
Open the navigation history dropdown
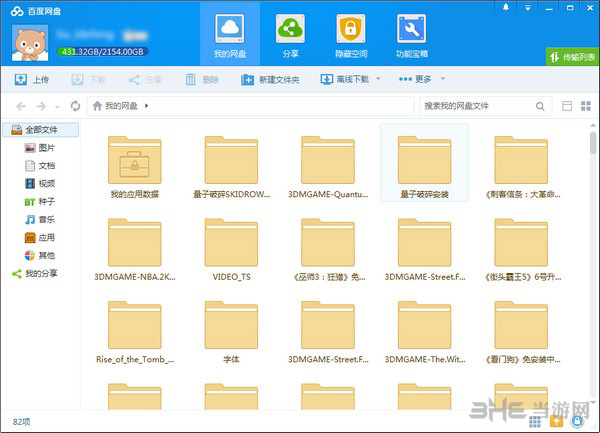(x=57, y=107)
